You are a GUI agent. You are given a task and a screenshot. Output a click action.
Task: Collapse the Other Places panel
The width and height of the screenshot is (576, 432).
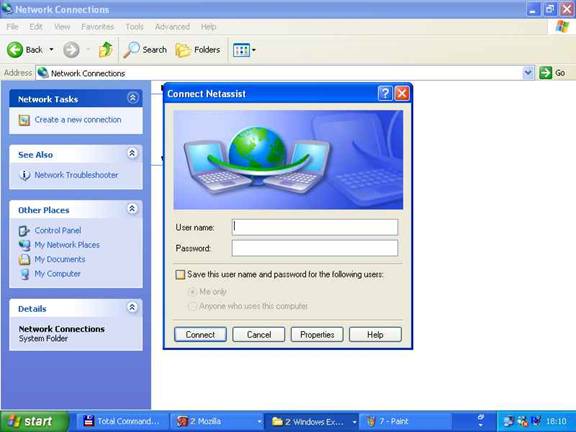pyautogui.click(x=132, y=209)
